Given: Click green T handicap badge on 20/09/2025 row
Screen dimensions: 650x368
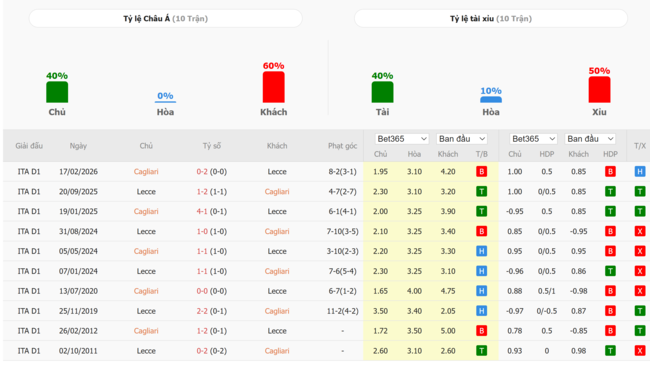Looking at the screenshot, I should (610, 191).
